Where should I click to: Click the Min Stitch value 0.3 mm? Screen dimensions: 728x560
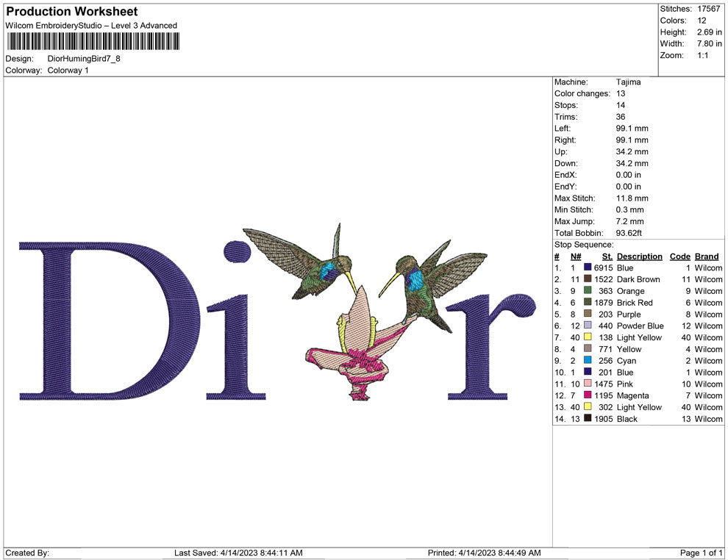630,209
